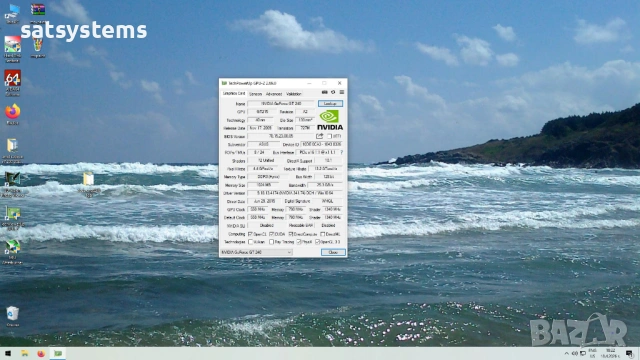Click the network tray icon

click(x=583, y=353)
